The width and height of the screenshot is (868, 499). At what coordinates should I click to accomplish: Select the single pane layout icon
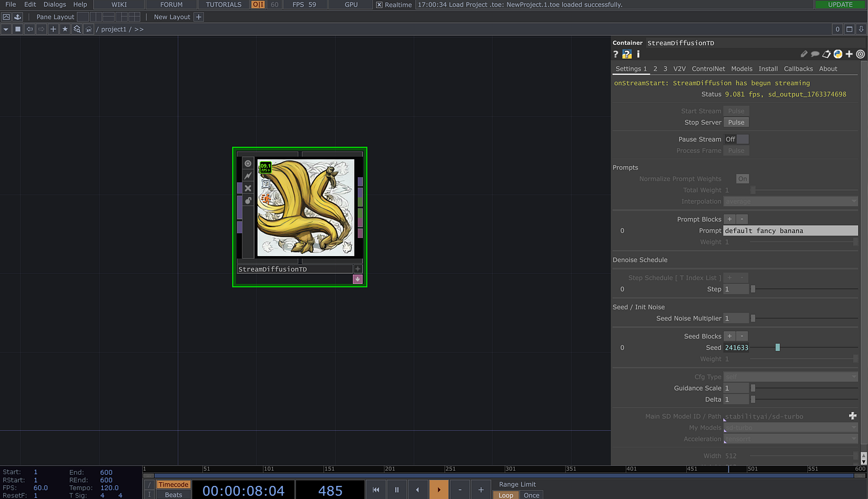[82, 17]
